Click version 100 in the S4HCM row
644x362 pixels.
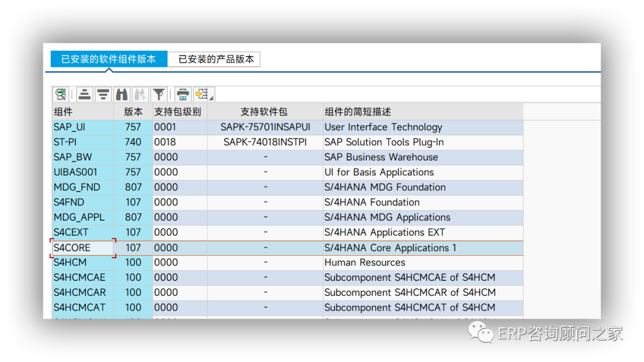point(133,262)
